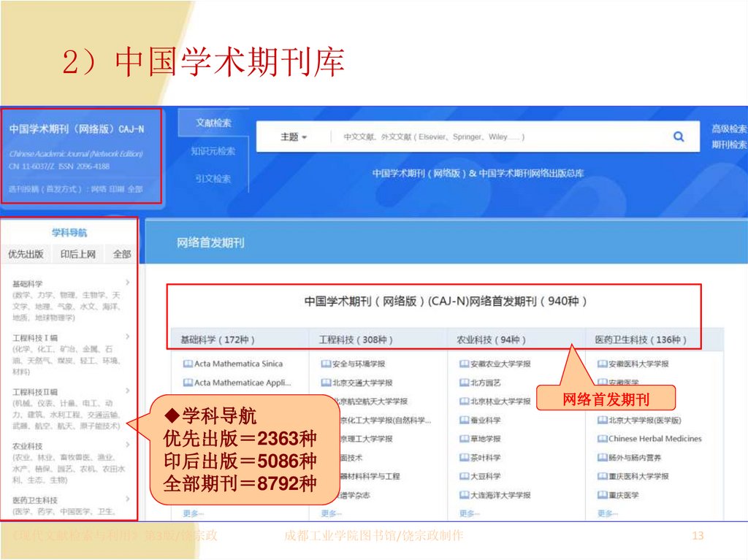Expand the 农业科技 category chevron in sidebar
The image size is (748, 560).
click(x=128, y=444)
